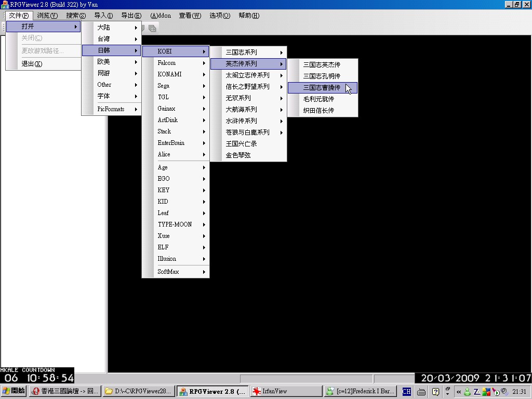Expand the 无双系列 submenu
Screen dimensions: 532x399
coord(248,98)
